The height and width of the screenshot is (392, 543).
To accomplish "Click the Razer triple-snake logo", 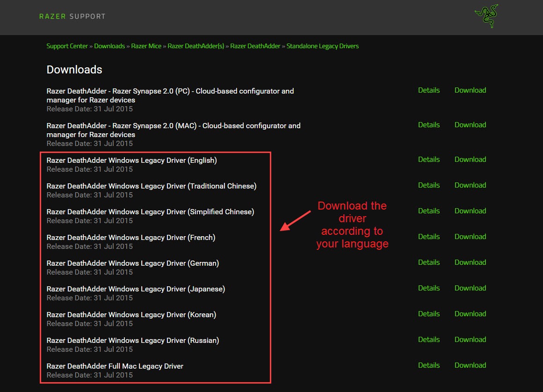I will 485,15.
